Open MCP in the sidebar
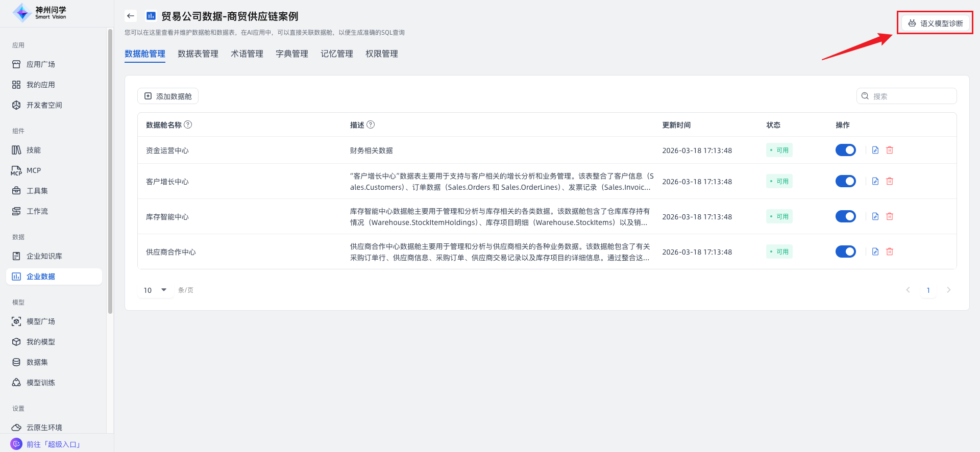The height and width of the screenshot is (452, 980). pos(34,170)
